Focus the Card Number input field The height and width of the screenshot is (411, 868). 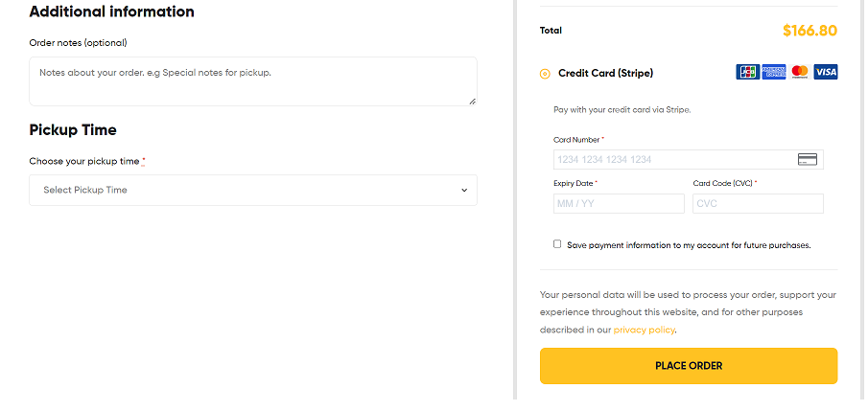pos(688,159)
